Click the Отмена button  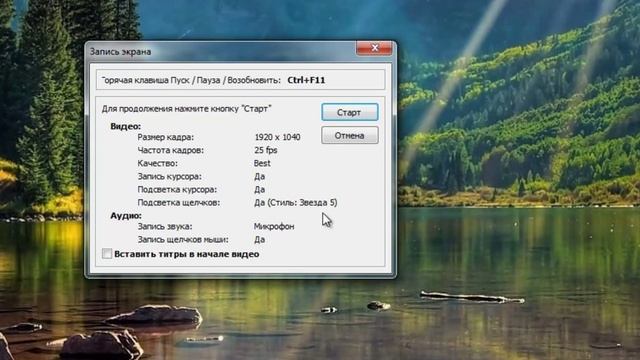point(350,136)
